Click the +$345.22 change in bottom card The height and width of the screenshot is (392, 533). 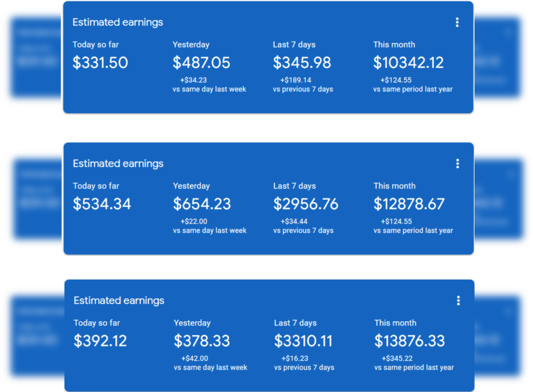[397, 359]
